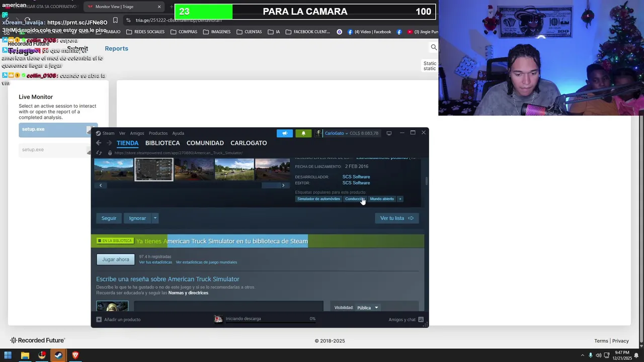Viewport: 644px width, 362px height.
Task: Open the Ayuda menu in Steam
Action: tap(178, 133)
